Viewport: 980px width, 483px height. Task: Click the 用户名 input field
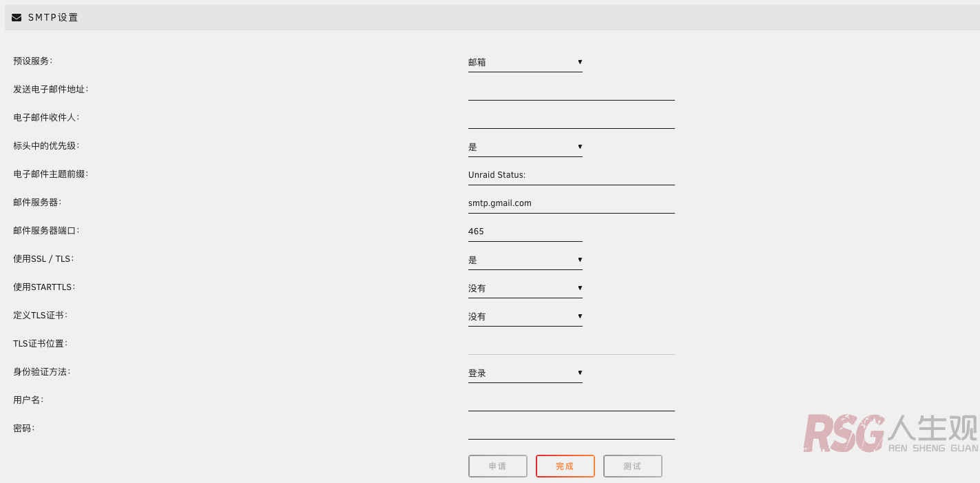pos(572,401)
